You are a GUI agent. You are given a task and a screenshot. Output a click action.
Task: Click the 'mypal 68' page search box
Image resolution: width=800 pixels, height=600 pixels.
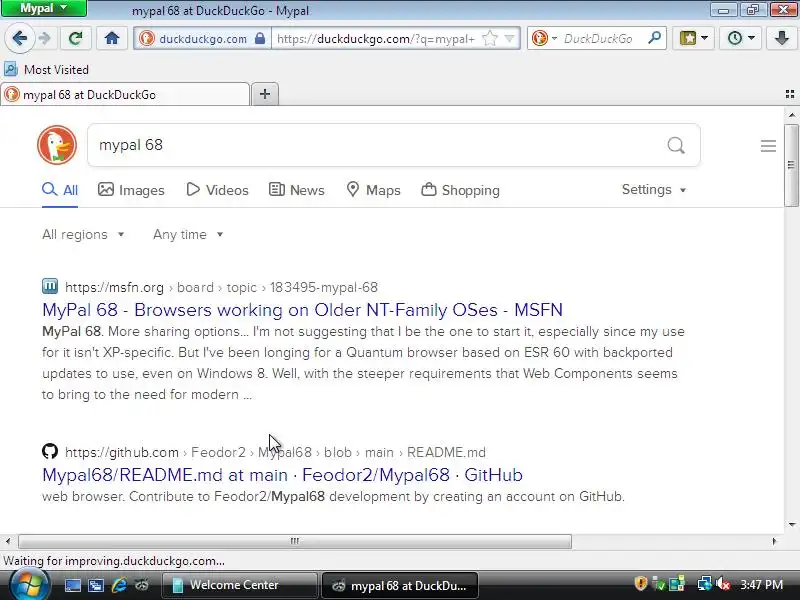point(378,145)
